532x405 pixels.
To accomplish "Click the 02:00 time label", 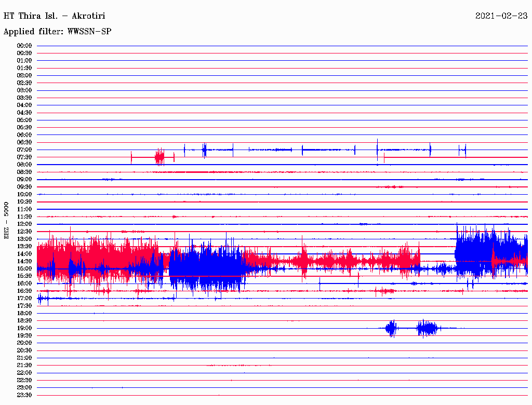I will click(24, 76).
